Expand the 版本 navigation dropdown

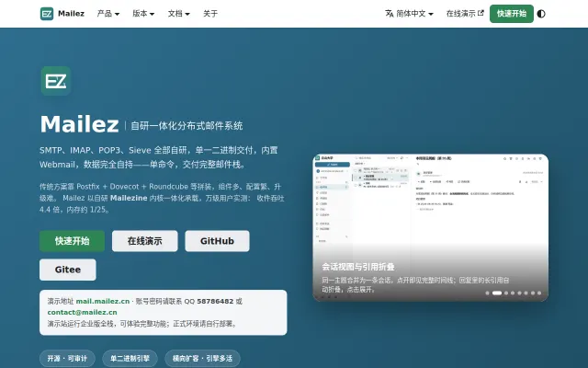coord(143,14)
